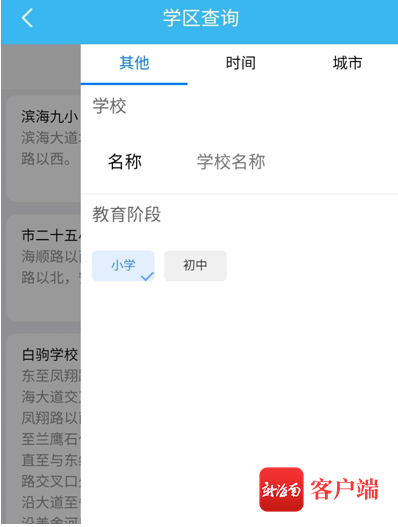Click the 学区查询 page title
Image resolution: width=398 pixels, height=527 pixels.
pos(201,18)
